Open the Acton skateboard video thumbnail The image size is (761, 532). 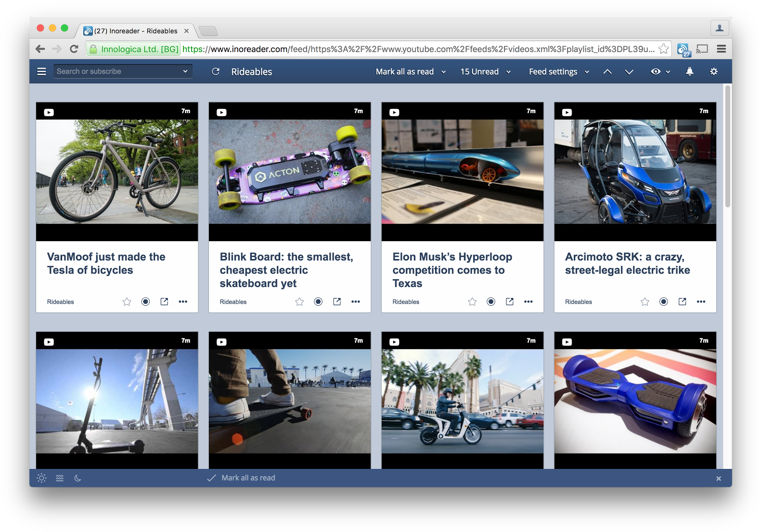(x=290, y=171)
